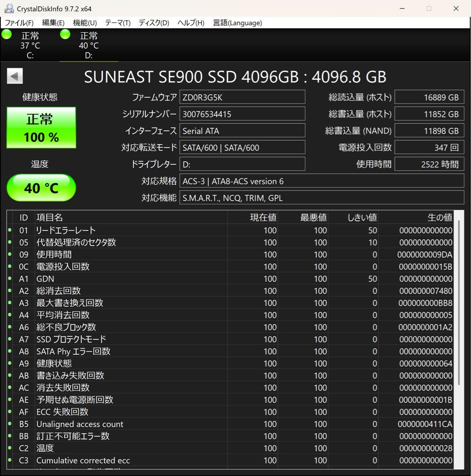Click status dot for row A1 GDN
Image resolution: width=471 pixels, height=476 pixels.
tap(10, 279)
